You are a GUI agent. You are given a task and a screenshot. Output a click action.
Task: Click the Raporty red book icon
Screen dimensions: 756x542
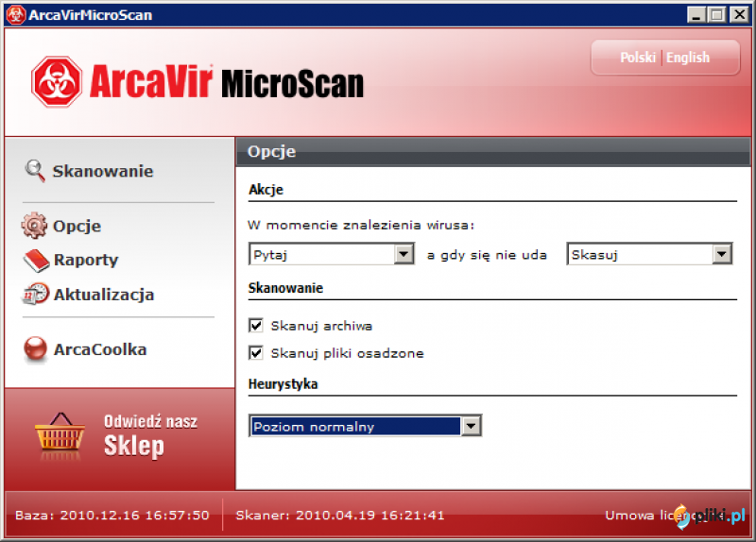[36, 261]
